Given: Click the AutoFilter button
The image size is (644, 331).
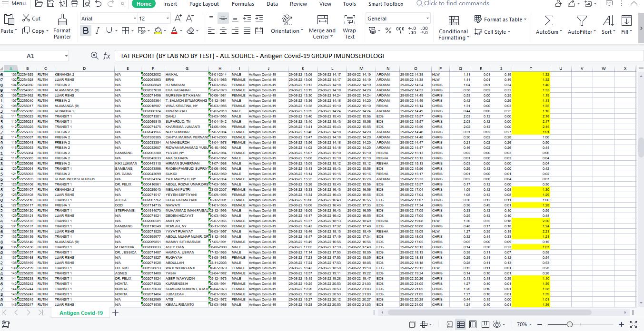Looking at the screenshot, I should 582,25.
